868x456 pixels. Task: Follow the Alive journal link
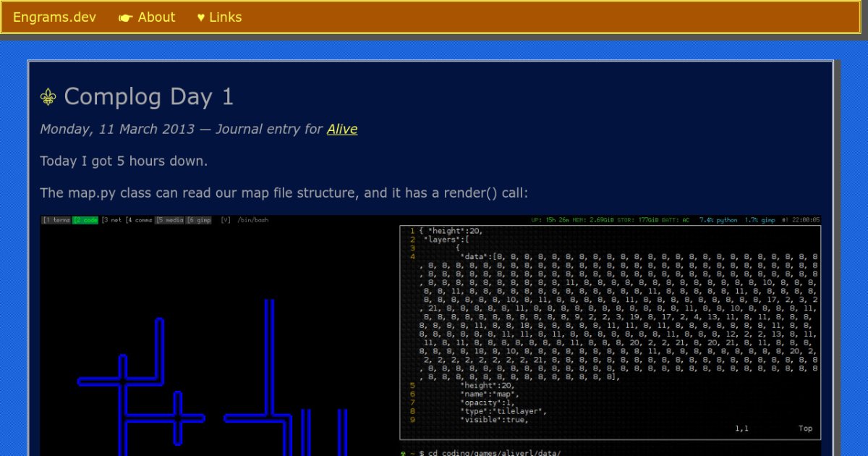pyautogui.click(x=342, y=129)
